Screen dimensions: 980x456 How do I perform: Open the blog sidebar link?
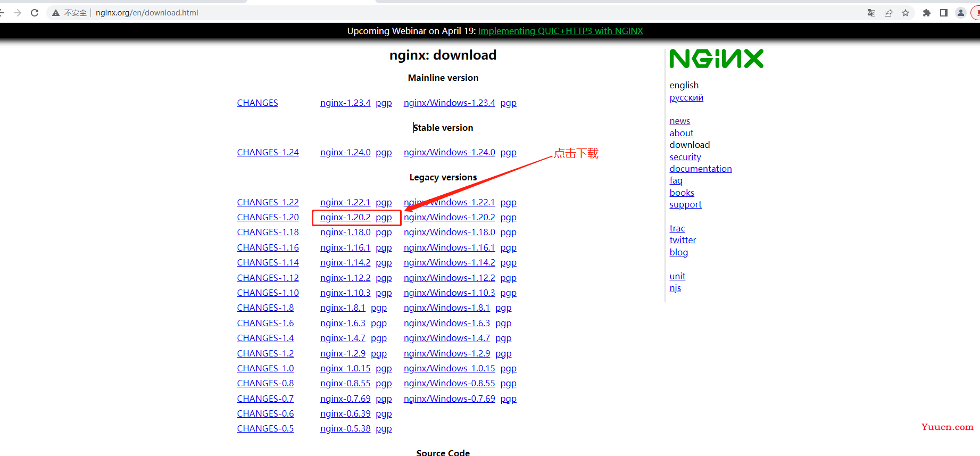pyautogui.click(x=679, y=252)
